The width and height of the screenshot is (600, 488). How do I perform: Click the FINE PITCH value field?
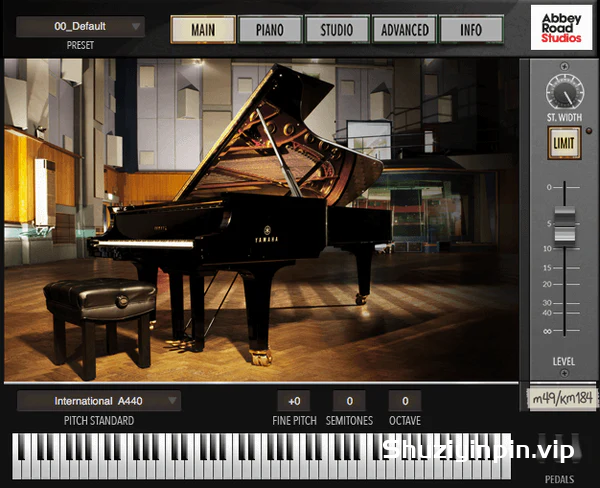tap(294, 401)
